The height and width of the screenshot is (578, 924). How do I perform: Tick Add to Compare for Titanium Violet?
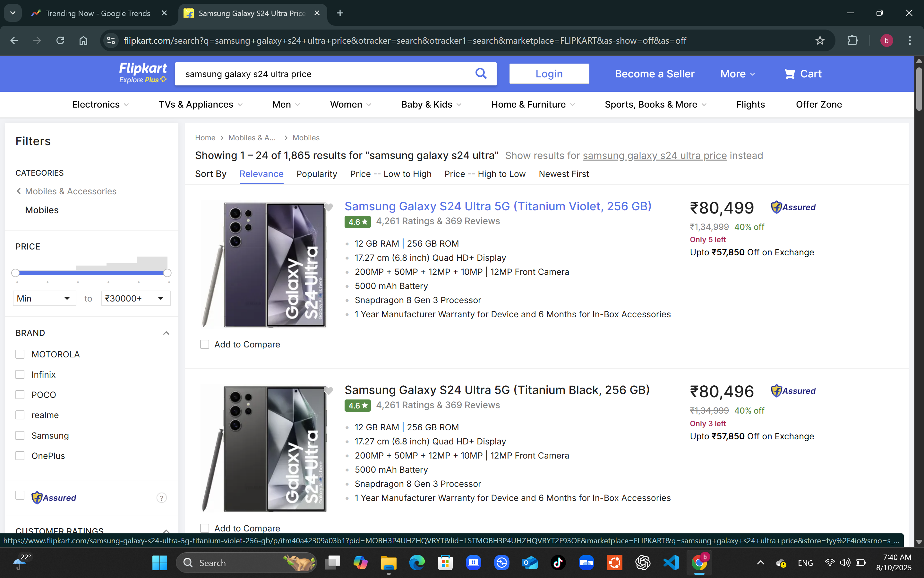pos(205,345)
